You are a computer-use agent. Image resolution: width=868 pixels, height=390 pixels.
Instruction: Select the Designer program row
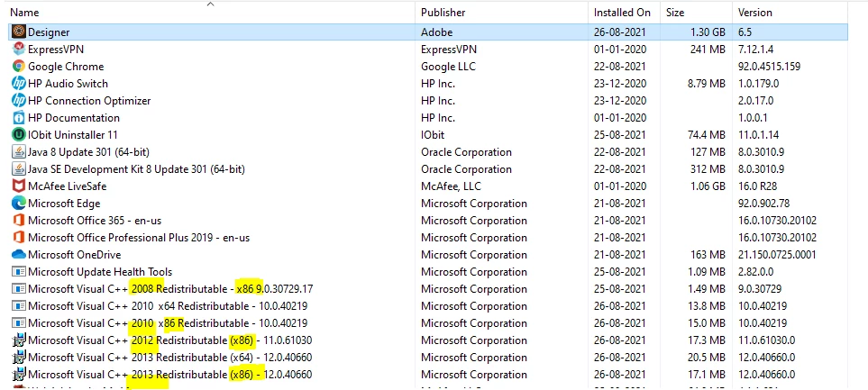(x=428, y=32)
